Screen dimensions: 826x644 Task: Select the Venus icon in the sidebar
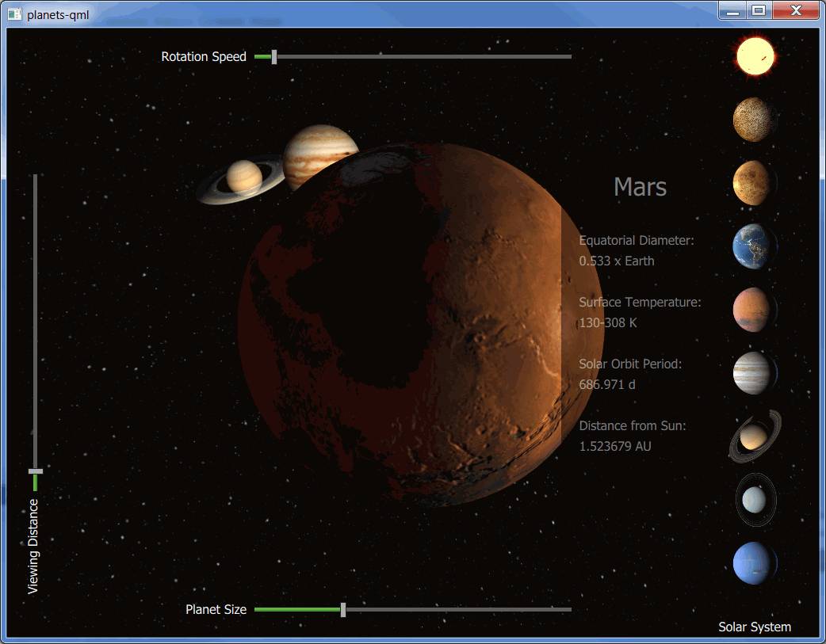click(753, 182)
